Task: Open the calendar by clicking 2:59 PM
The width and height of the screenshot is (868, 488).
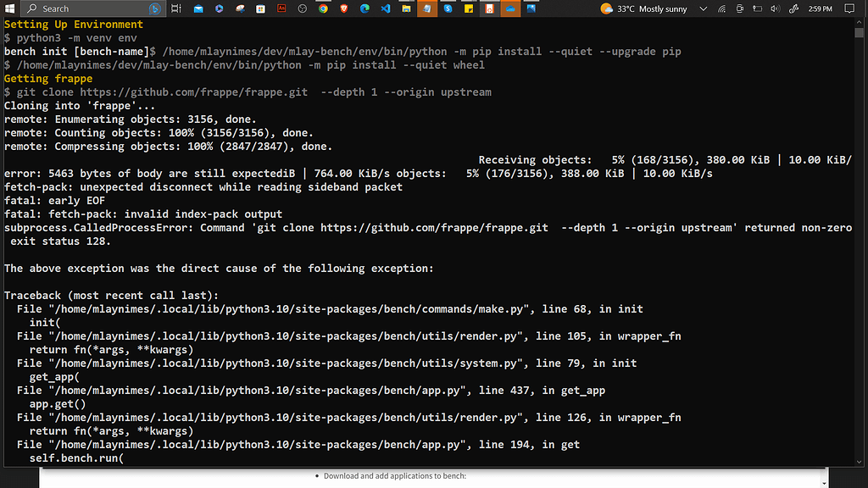Action: (820, 8)
